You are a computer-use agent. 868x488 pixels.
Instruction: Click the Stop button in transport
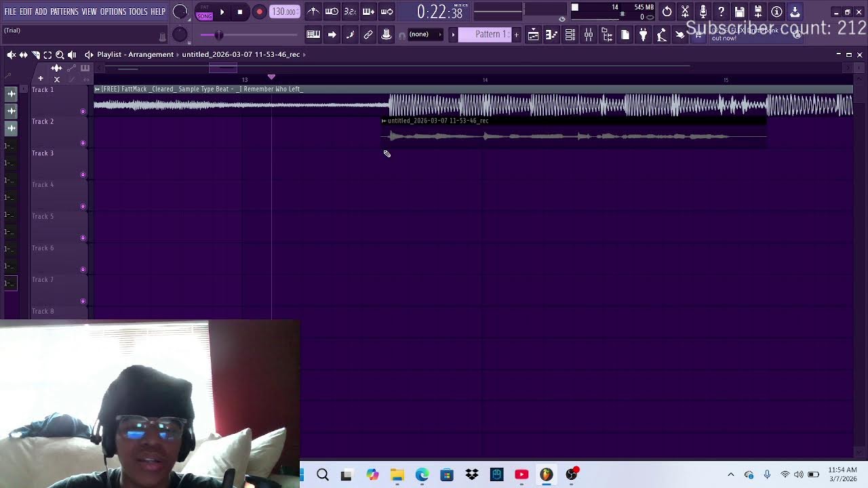(x=240, y=12)
